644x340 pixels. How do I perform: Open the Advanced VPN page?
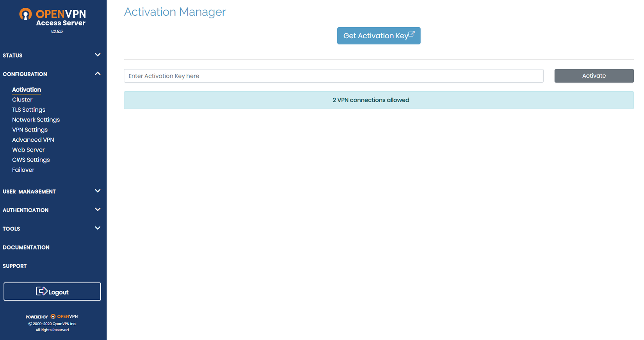[x=33, y=140]
